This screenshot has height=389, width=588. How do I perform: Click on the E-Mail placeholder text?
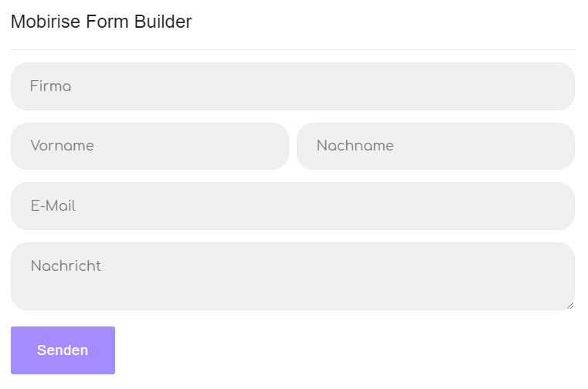tap(53, 206)
